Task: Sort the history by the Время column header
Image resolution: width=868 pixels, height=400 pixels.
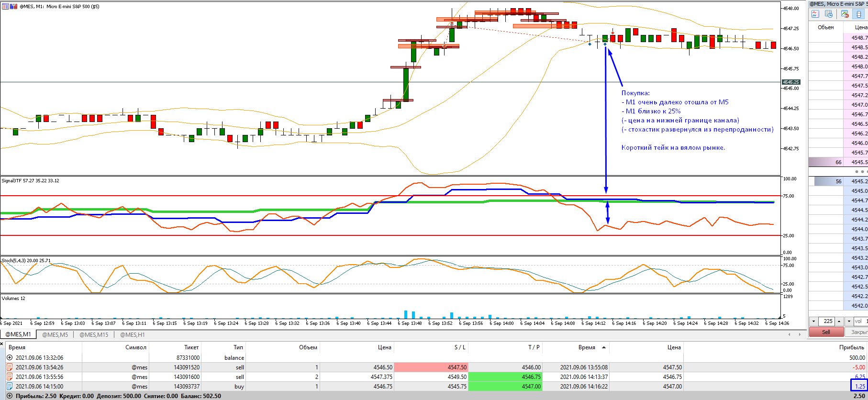Action: coord(17,347)
